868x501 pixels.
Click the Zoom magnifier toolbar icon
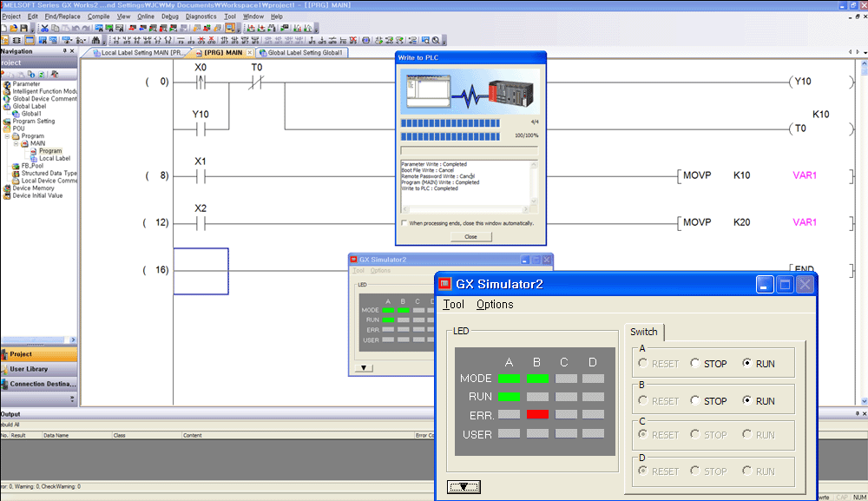pyautogui.click(x=436, y=41)
